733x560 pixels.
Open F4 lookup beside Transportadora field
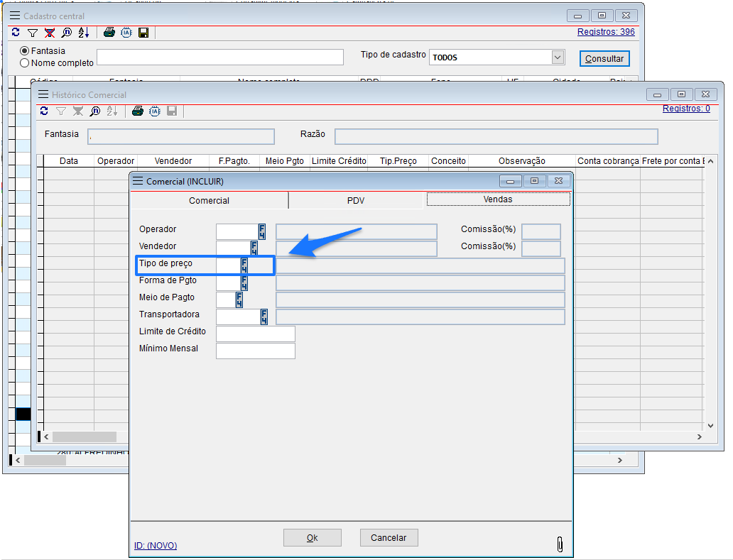coord(264,317)
